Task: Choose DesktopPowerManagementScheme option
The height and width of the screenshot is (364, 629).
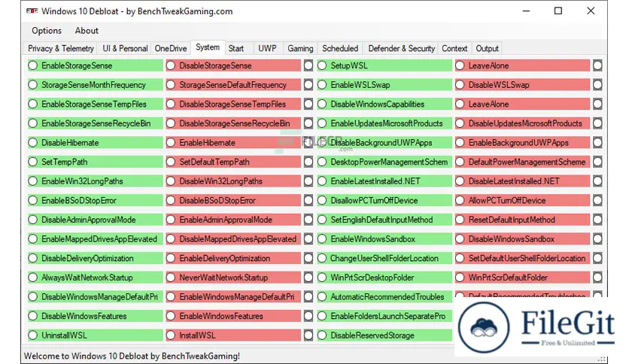Action: click(x=384, y=162)
